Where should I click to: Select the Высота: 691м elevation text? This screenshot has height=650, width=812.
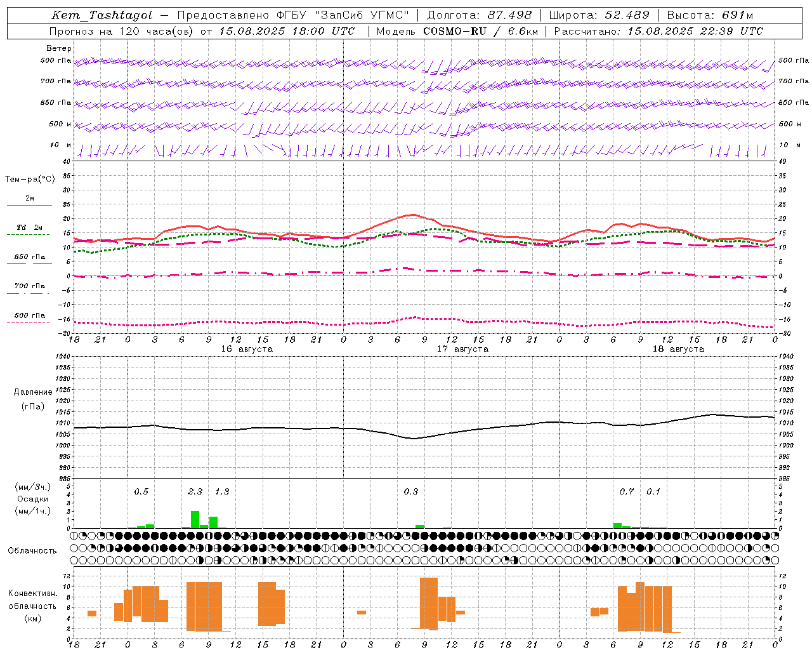pyautogui.click(x=710, y=15)
